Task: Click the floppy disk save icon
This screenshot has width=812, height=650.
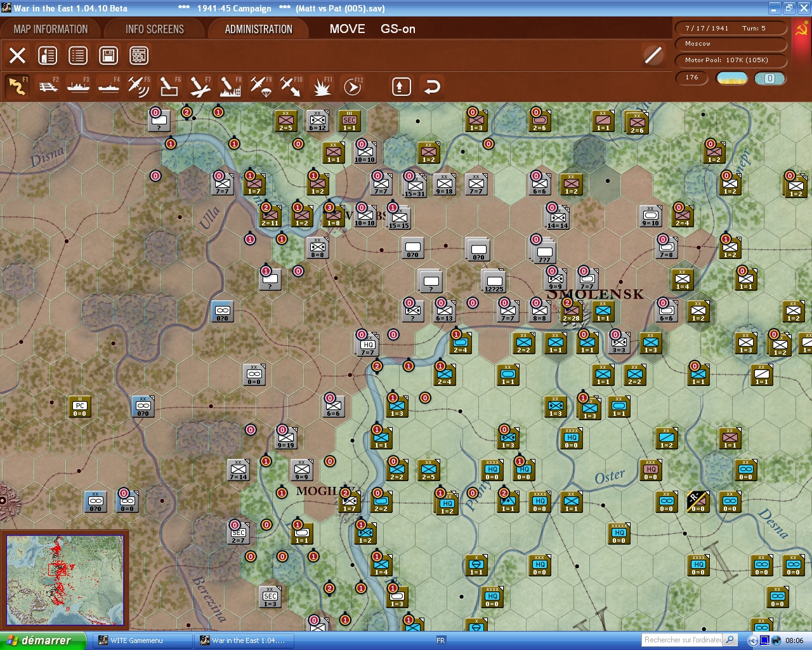Action: pos(108,55)
